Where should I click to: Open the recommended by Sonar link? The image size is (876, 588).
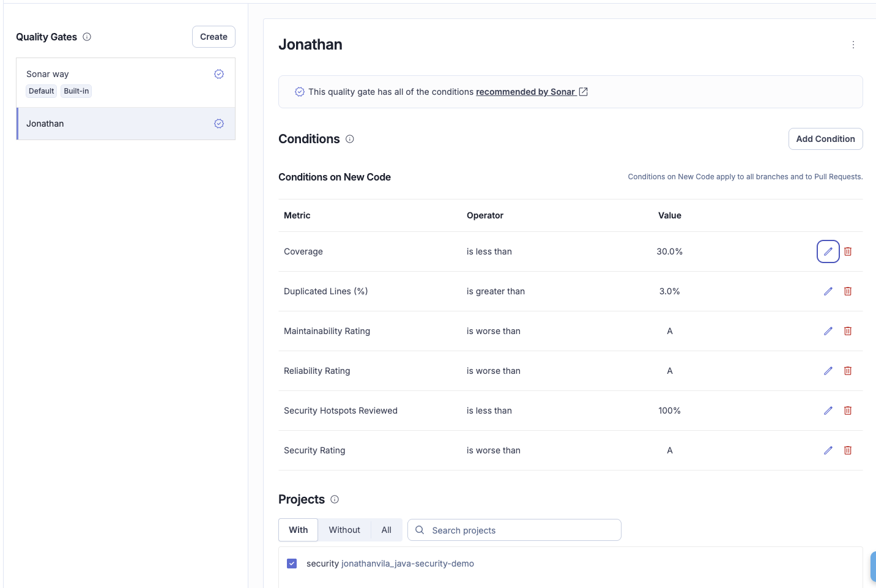pyautogui.click(x=525, y=92)
